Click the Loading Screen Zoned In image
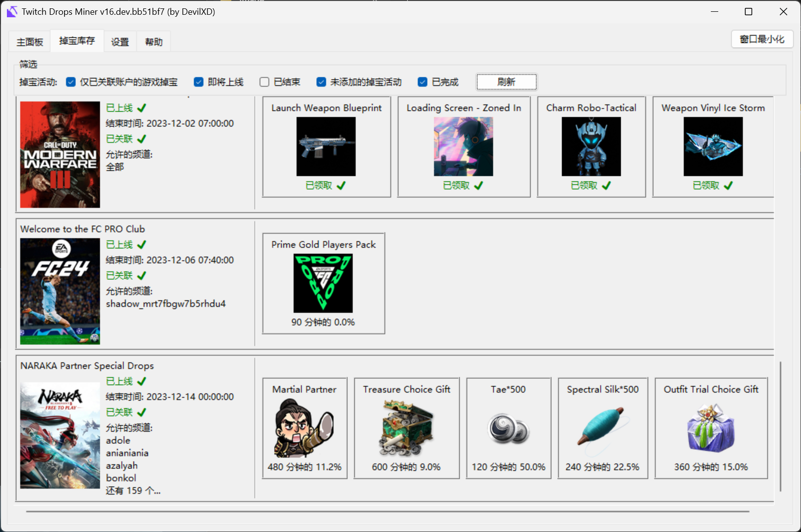801x532 pixels. [464, 146]
